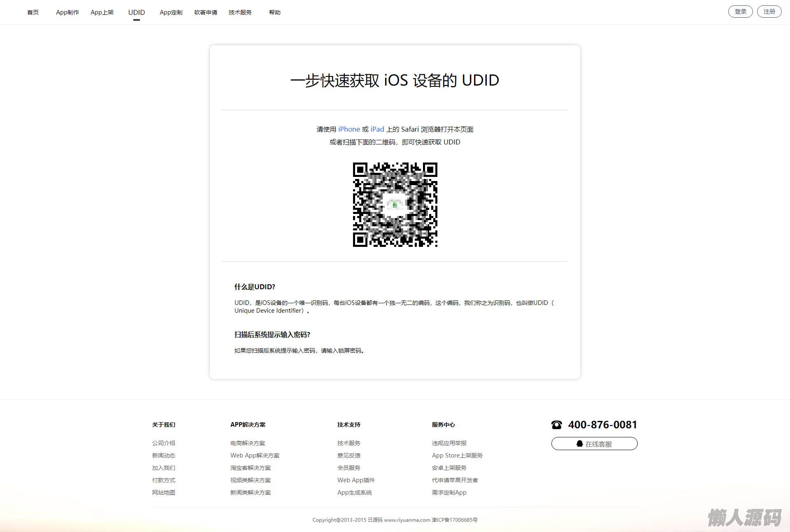
Task: Click the QQ penguin icon in 在线客服
Action: (579, 444)
